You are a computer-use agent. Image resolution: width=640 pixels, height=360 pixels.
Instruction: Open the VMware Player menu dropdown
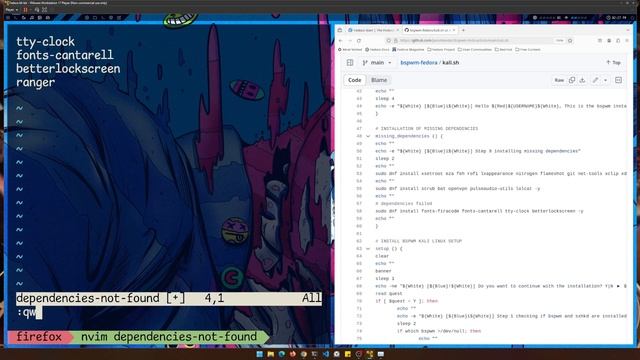(x=11, y=9)
